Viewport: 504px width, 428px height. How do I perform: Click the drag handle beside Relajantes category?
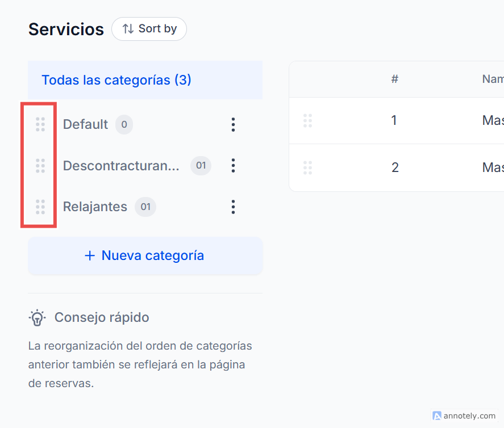pyautogui.click(x=40, y=207)
